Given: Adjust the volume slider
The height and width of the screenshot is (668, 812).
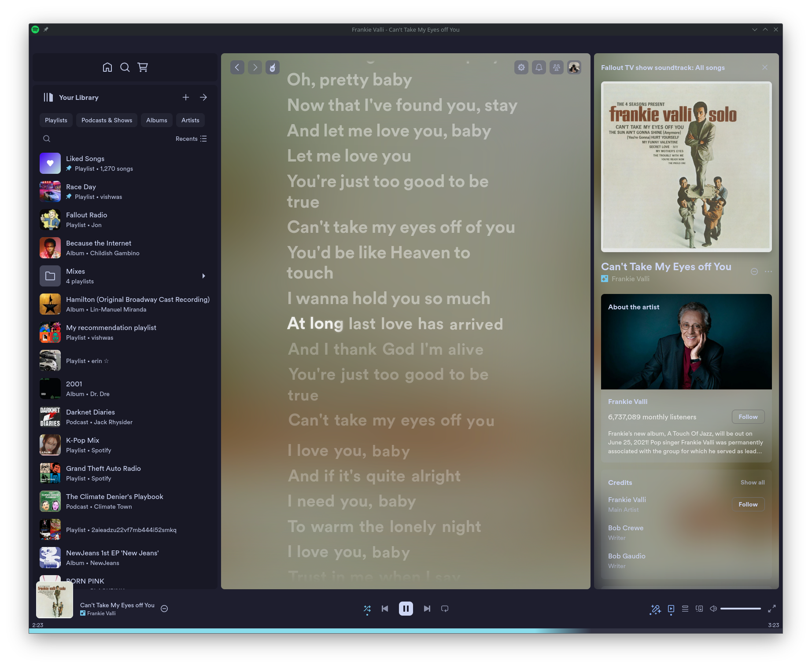Looking at the screenshot, I should [741, 609].
